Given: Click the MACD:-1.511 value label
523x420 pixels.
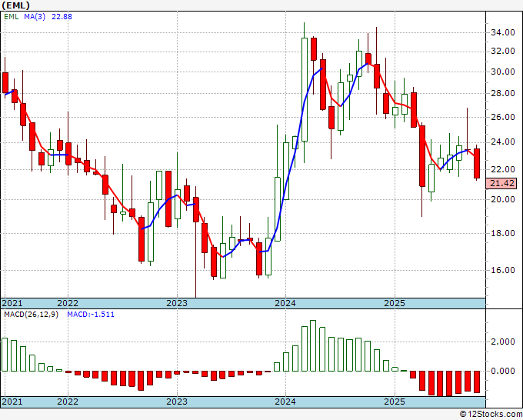Looking at the screenshot, I should (x=91, y=315).
